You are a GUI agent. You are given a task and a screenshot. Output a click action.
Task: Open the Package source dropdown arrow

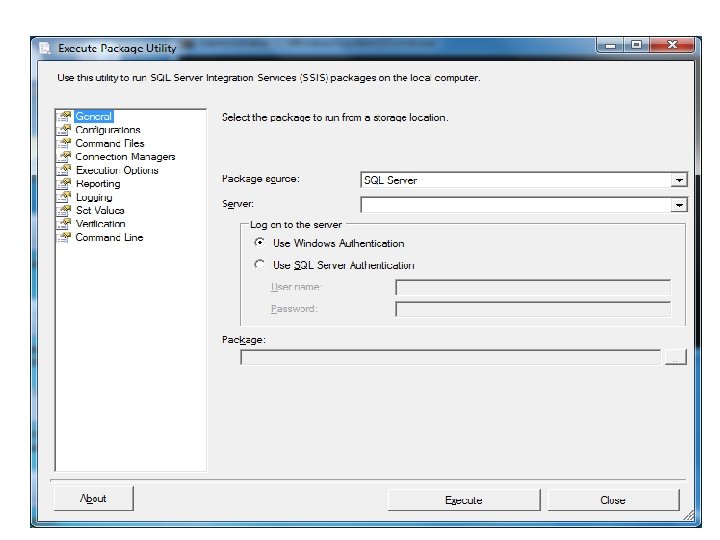[x=679, y=180]
